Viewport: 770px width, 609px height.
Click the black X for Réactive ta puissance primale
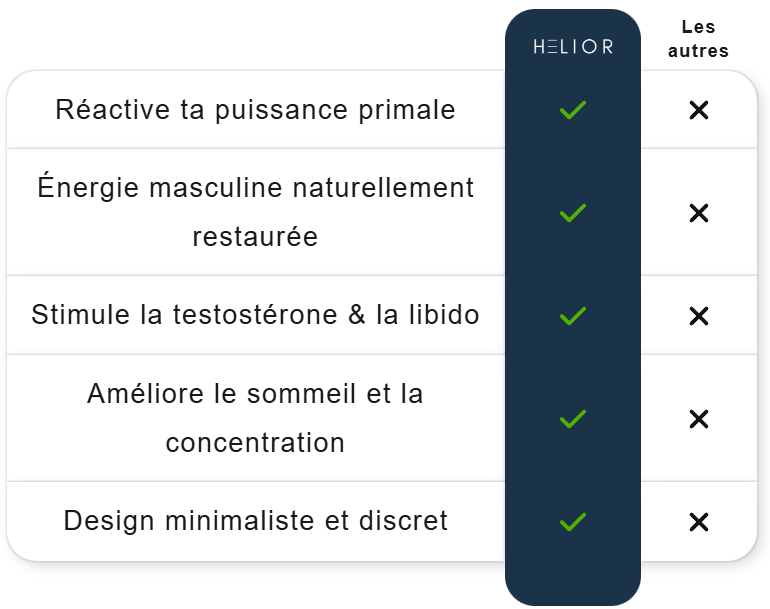699,110
